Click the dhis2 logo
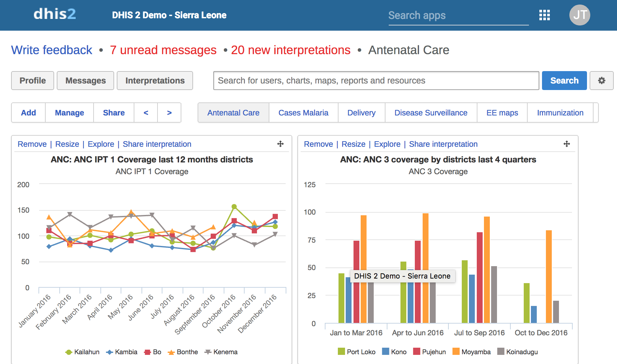 (55, 14)
